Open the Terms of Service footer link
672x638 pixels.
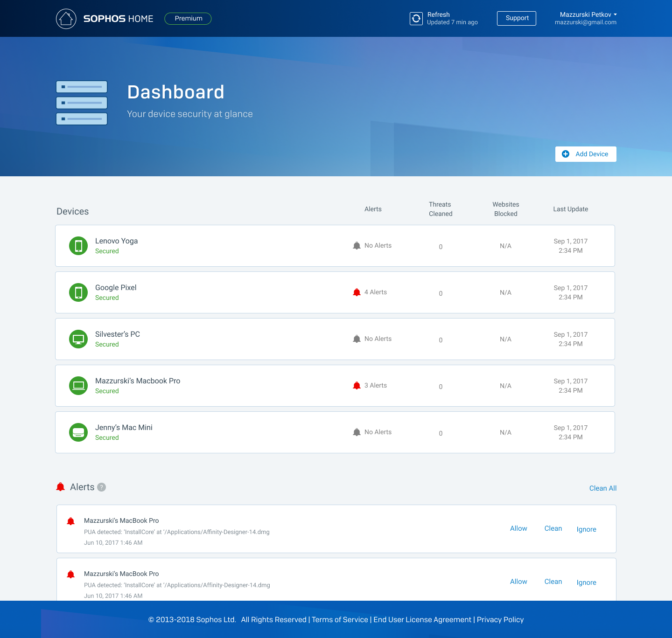click(340, 619)
